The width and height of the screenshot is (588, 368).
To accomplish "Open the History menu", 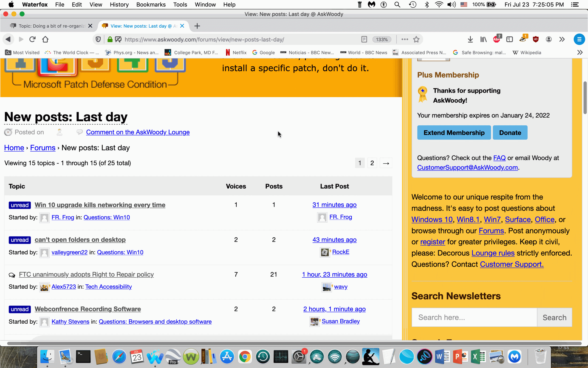I will click(119, 5).
